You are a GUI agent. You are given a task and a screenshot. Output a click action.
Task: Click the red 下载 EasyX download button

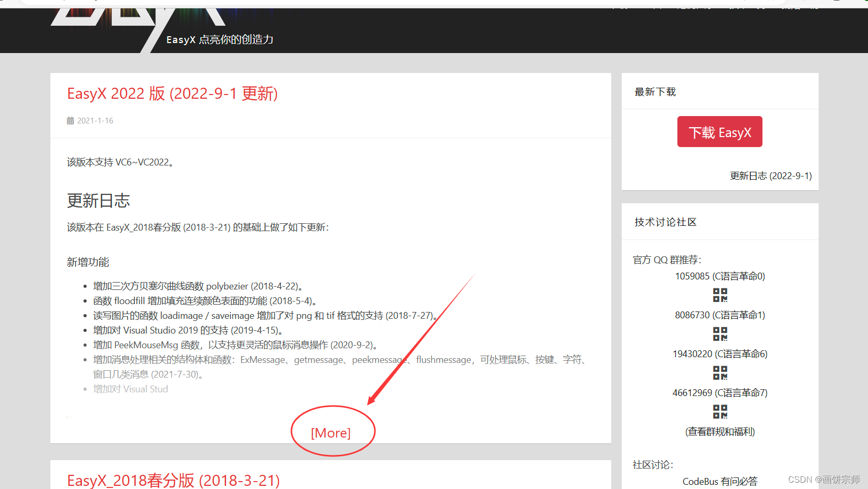(x=719, y=132)
